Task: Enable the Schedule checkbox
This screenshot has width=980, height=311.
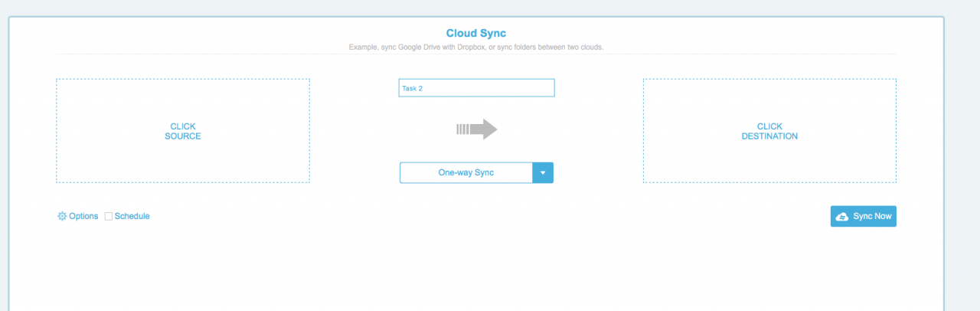Action: pyautogui.click(x=109, y=217)
